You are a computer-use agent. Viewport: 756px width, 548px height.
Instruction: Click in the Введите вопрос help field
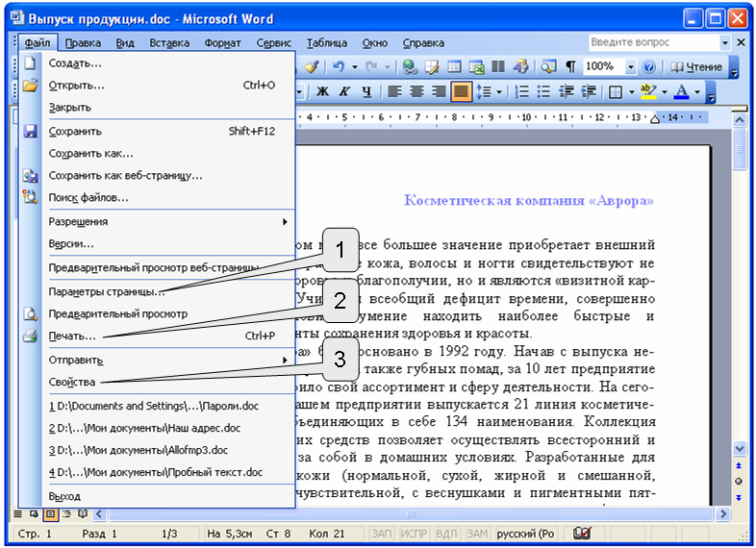coord(653,43)
